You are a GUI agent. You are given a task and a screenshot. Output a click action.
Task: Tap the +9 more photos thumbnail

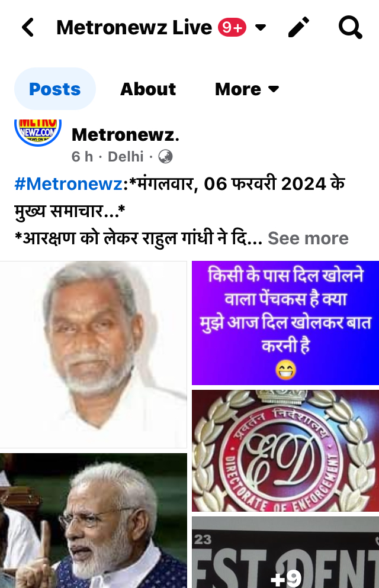click(x=285, y=553)
